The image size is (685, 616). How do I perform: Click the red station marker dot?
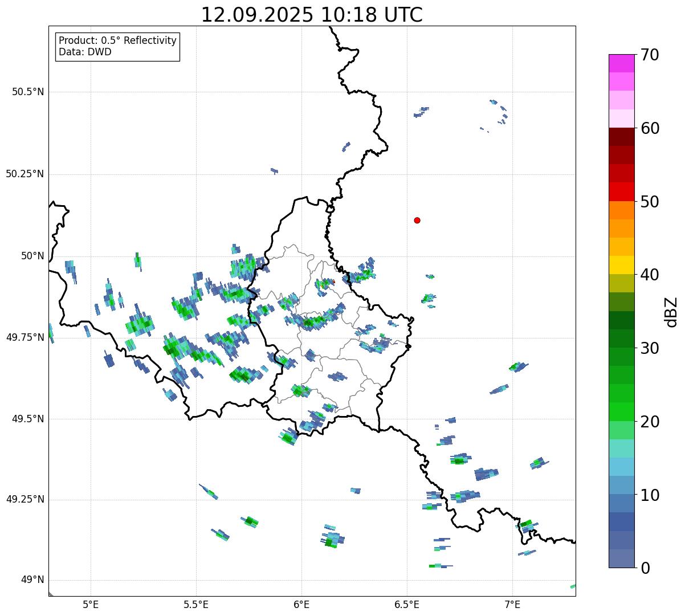(417, 220)
